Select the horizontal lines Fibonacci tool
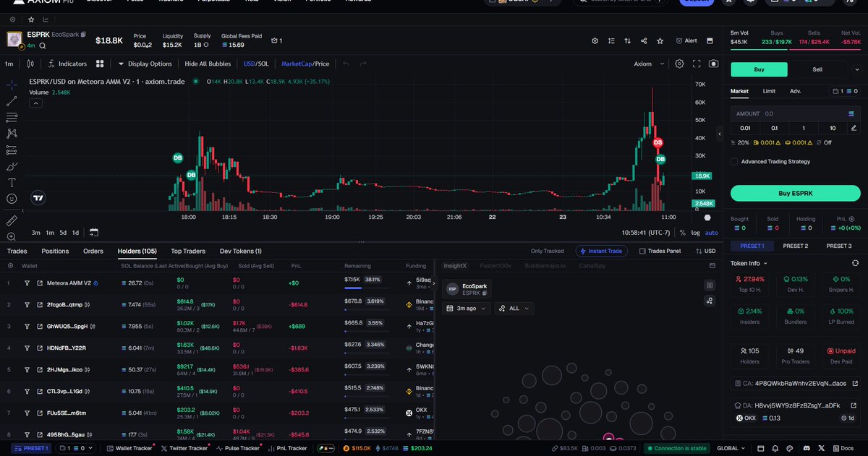This screenshot has width=868, height=456. (12, 117)
